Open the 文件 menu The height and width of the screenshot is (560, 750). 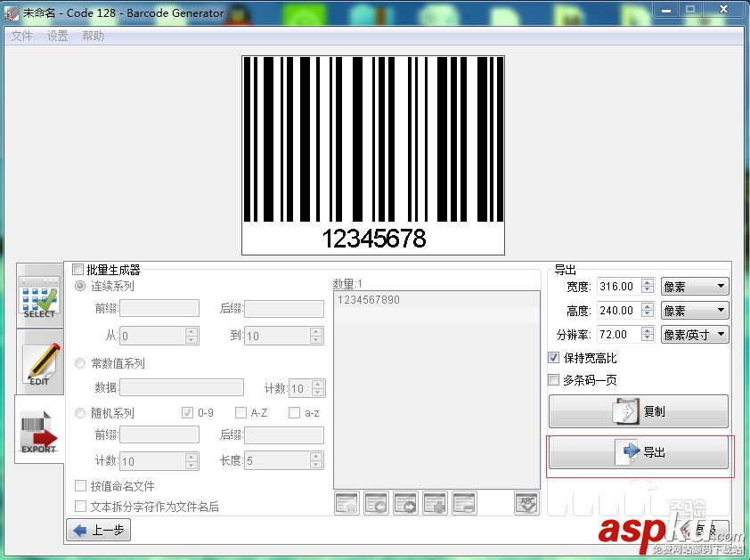pos(21,37)
